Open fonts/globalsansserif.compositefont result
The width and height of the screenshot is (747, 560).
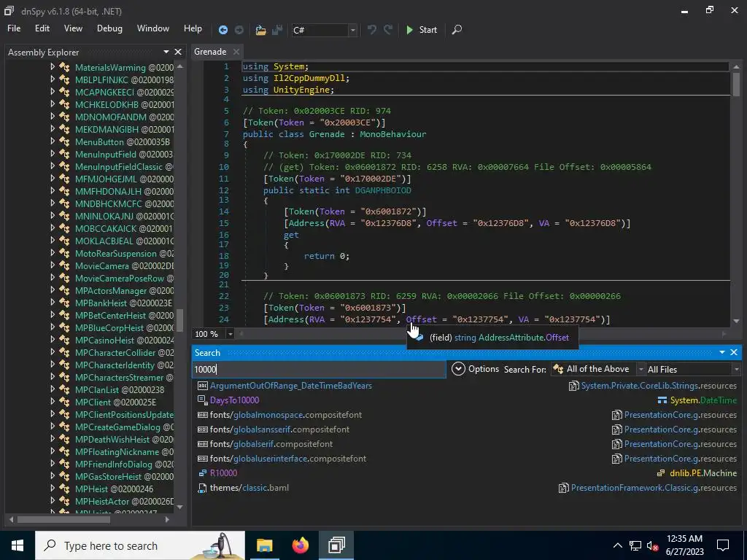point(279,429)
